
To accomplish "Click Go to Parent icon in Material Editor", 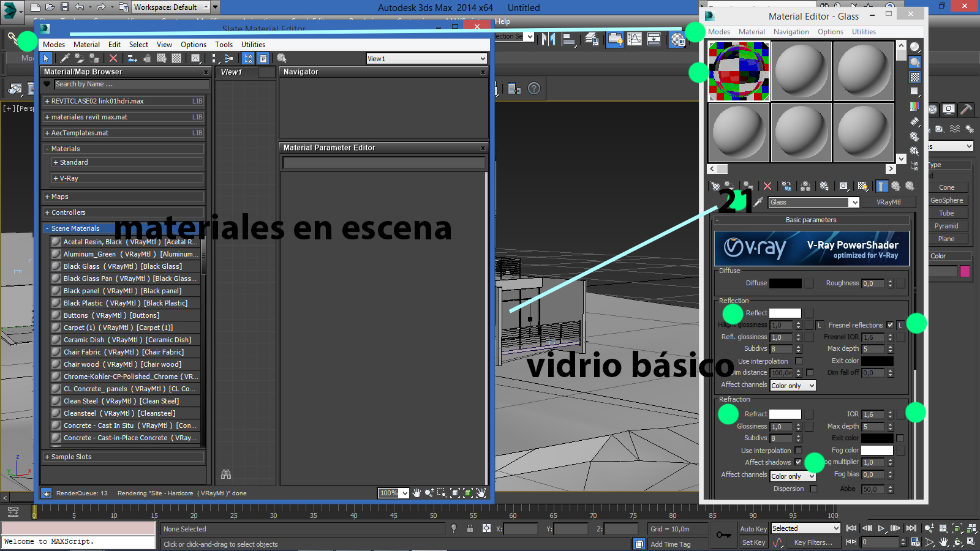I will point(896,186).
